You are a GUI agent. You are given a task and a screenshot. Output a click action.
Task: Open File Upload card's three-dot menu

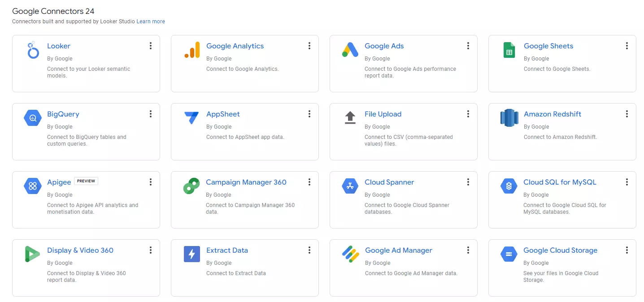click(468, 114)
